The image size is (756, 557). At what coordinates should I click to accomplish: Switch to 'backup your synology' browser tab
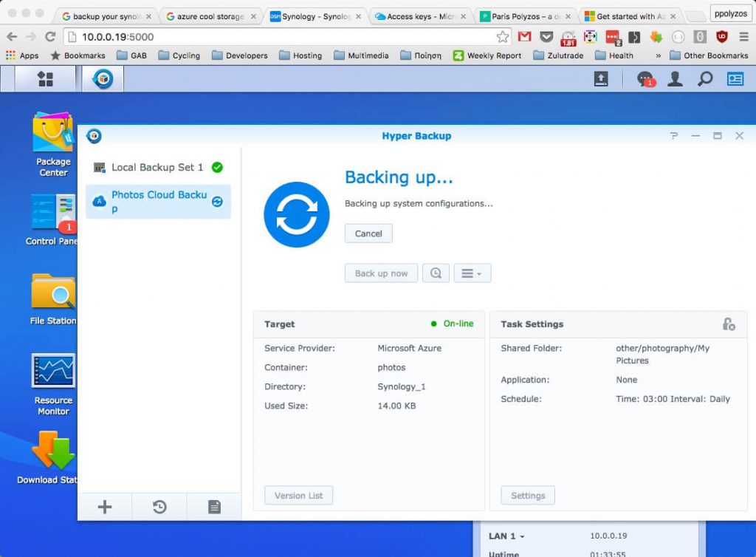coord(106,16)
